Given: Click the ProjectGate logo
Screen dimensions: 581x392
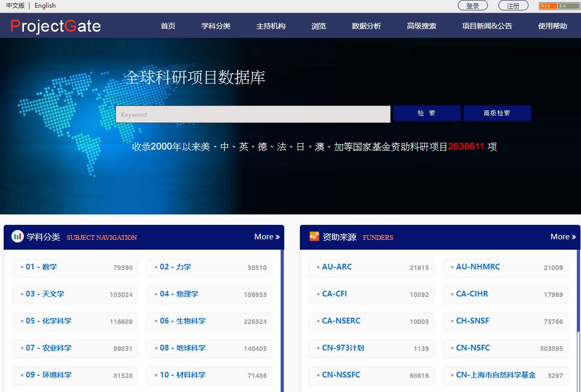Looking at the screenshot, I should 56,26.
